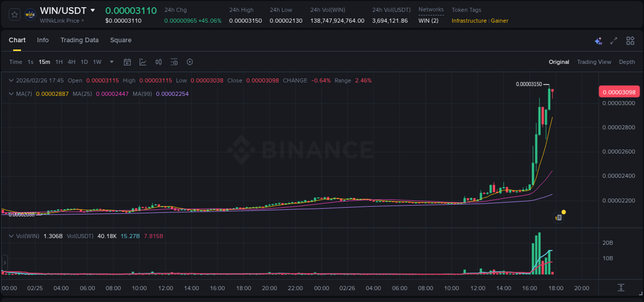644x302 pixels.
Task: Open the candlestick chart type icon
Action: [158, 62]
